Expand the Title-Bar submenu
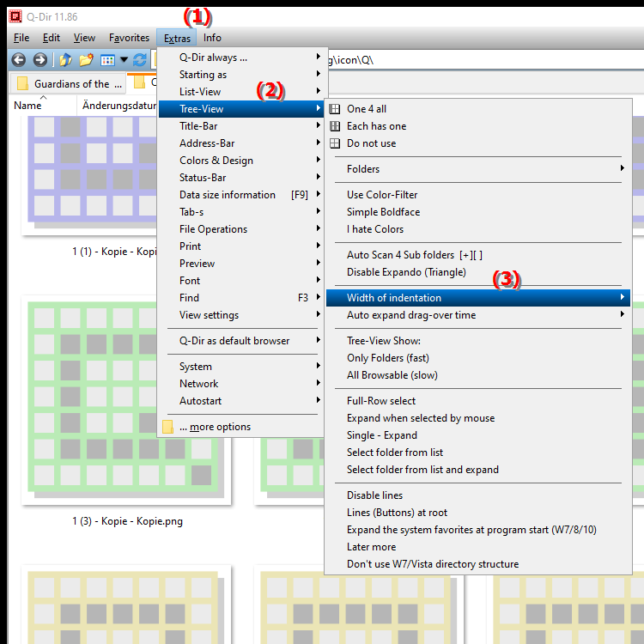Viewport: 644px width, 644px height. pyautogui.click(x=241, y=126)
